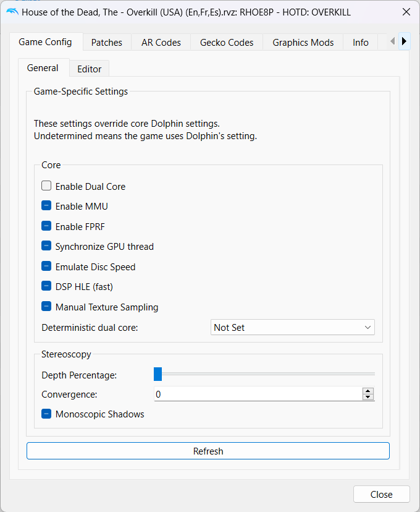This screenshot has height=512, width=420.
Task: Switch to Graphics Mods tab
Action: click(x=303, y=43)
